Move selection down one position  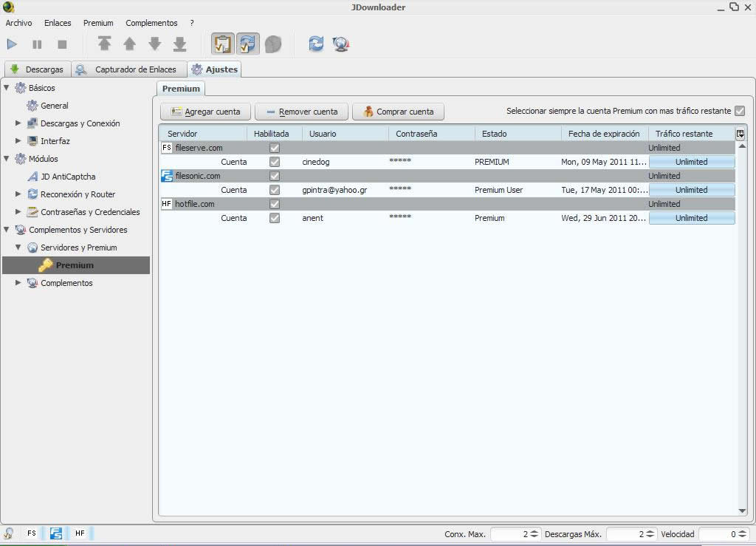click(155, 44)
